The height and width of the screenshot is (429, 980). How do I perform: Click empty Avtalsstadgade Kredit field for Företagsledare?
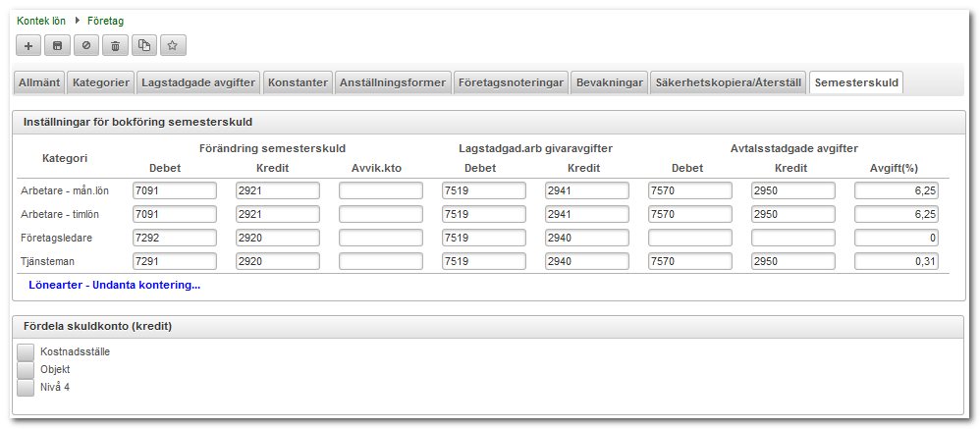793,238
